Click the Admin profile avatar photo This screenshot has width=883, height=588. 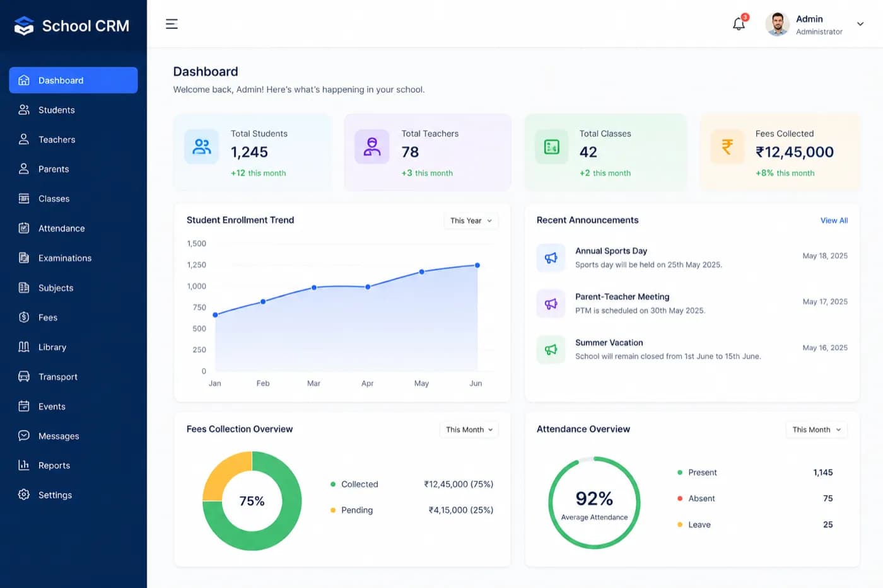point(777,24)
